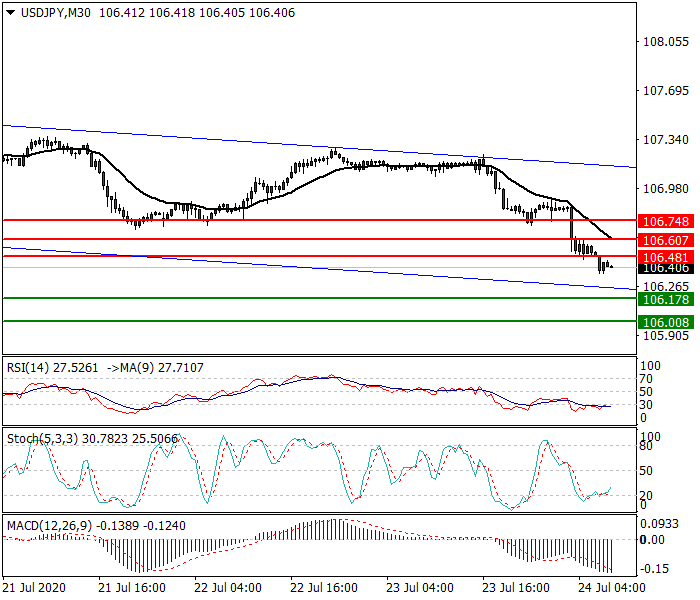Click the 106.265 price scale value

point(666,287)
